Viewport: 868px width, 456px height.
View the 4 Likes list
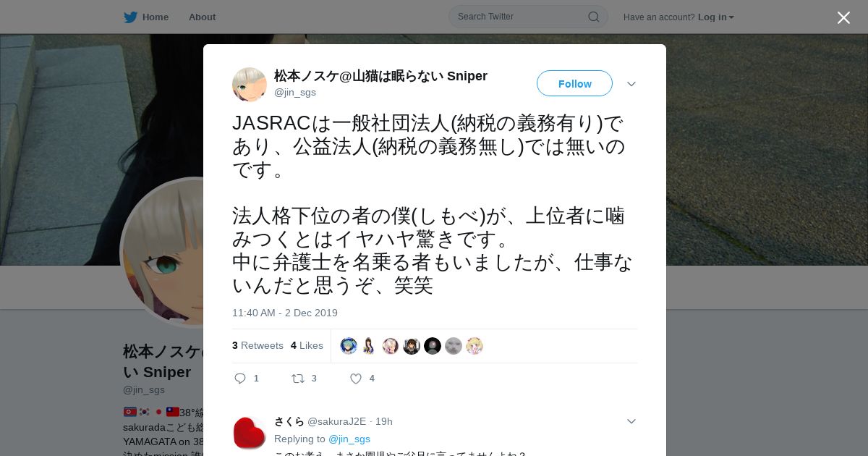pyautogui.click(x=307, y=345)
